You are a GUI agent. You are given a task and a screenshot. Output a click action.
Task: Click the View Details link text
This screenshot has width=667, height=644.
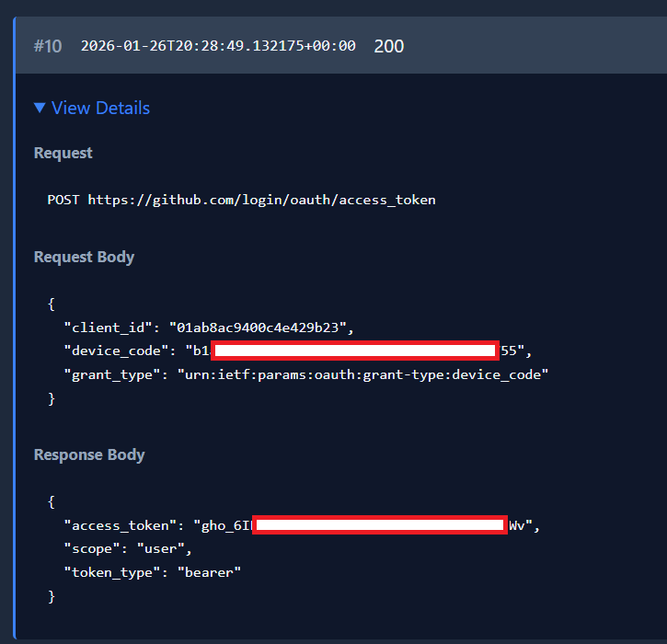100,109
